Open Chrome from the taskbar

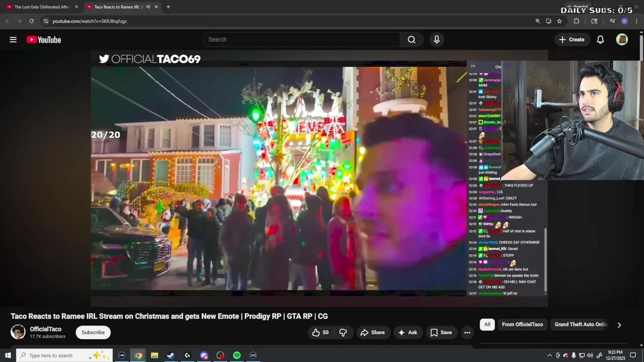(138, 355)
